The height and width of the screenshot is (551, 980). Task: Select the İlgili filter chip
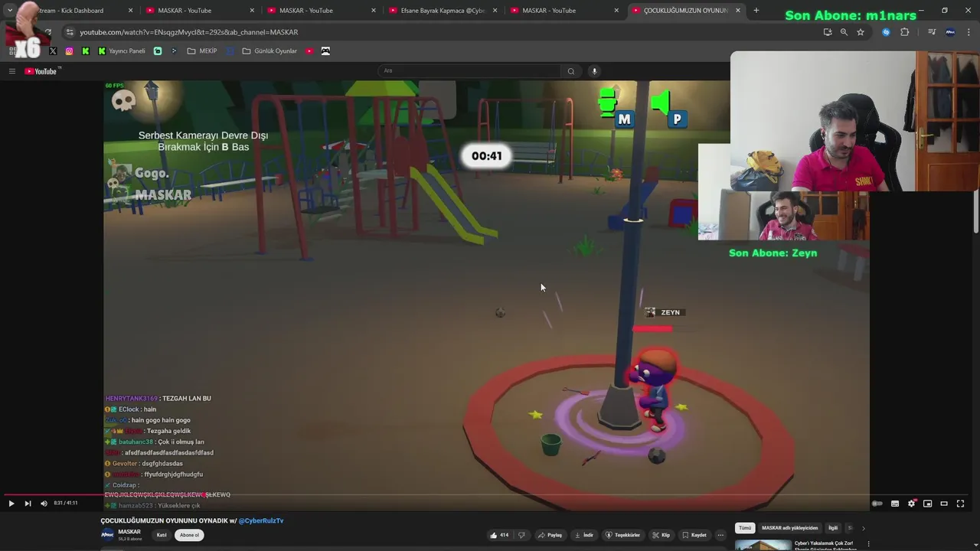point(833,528)
